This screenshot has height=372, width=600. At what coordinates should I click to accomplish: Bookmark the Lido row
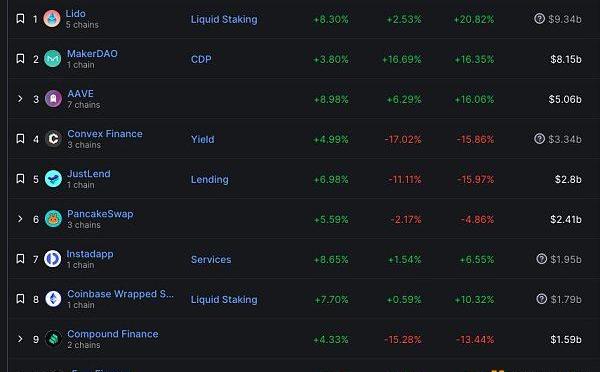(20, 18)
